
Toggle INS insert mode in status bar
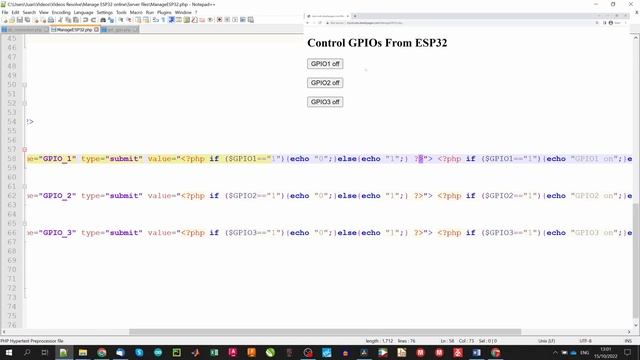click(628, 341)
